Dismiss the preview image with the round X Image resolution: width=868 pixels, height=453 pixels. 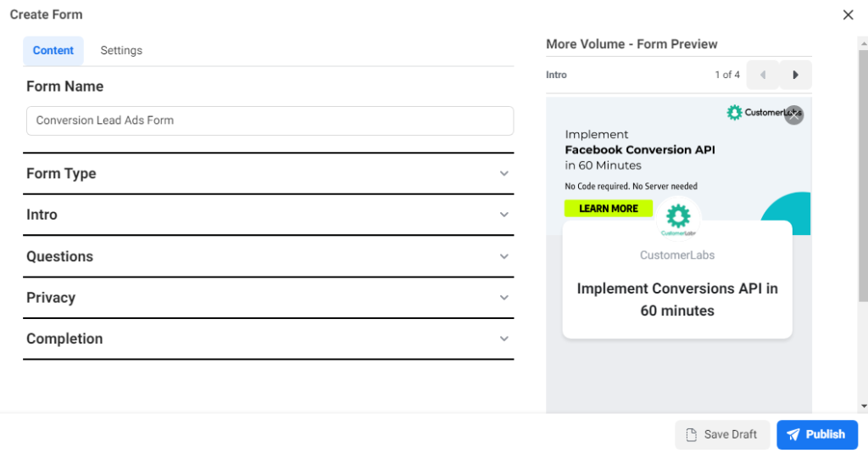tap(793, 115)
